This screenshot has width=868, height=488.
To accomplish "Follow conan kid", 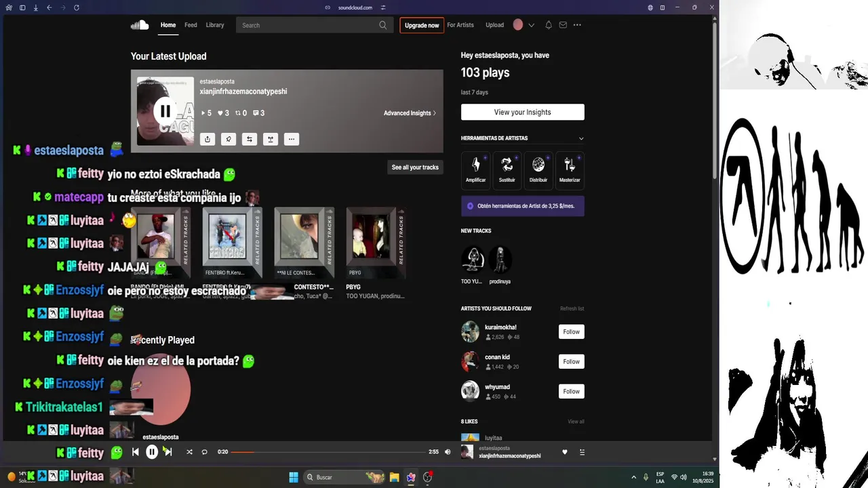I will point(571,361).
